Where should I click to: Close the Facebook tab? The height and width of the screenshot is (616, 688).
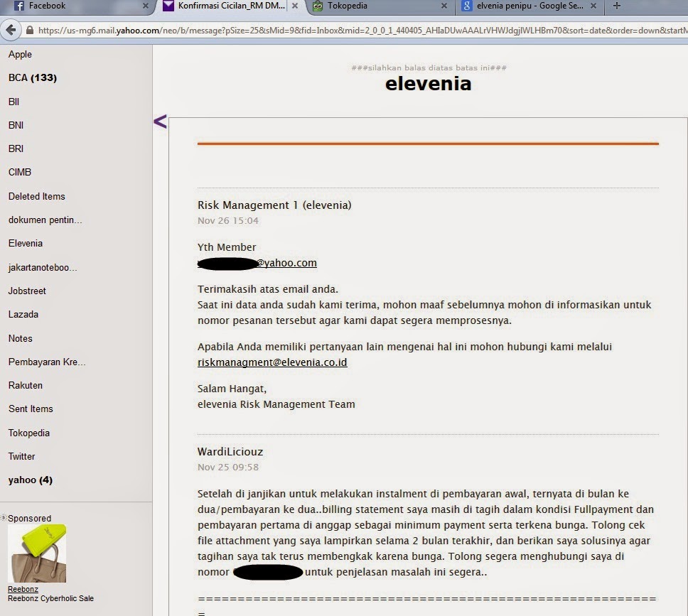[146, 6]
